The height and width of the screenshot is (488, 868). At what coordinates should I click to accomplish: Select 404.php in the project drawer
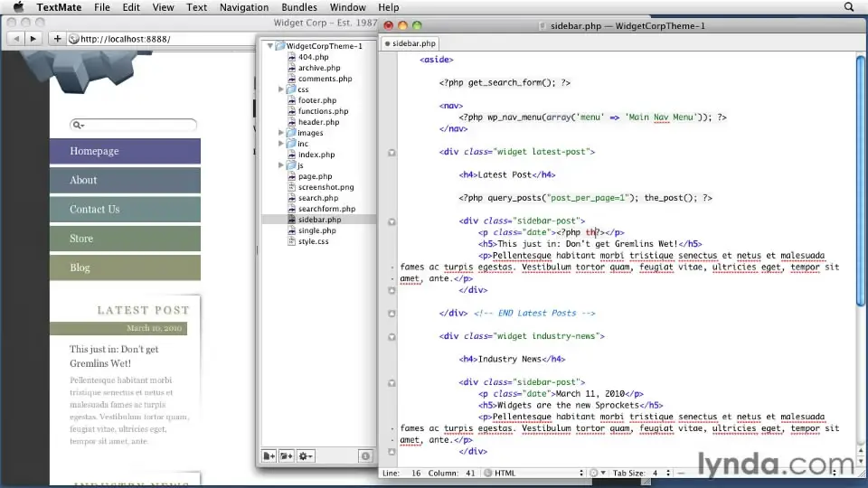pyautogui.click(x=313, y=56)
